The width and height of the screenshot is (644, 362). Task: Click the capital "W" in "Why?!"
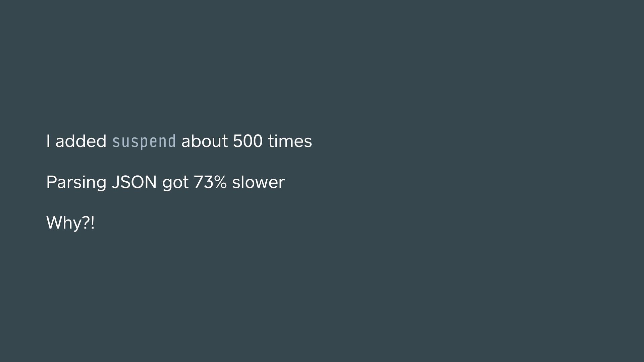coord(54,223)
